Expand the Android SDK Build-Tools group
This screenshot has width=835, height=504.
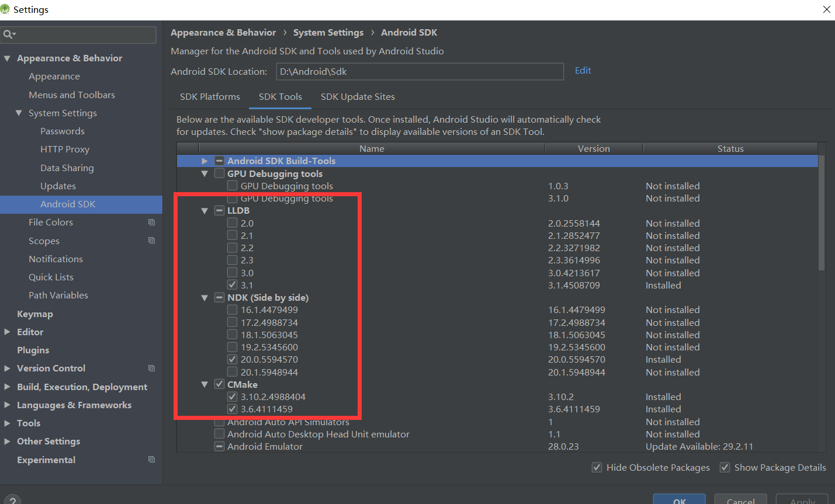click(x=205, y=161)
